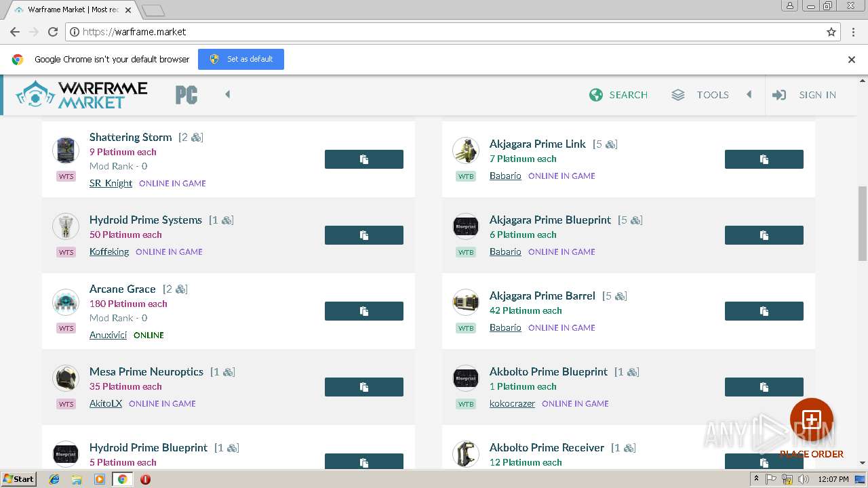
Task: Open Akbolto Prime Receiver item thumbnail
Action: tap(466, 453)
